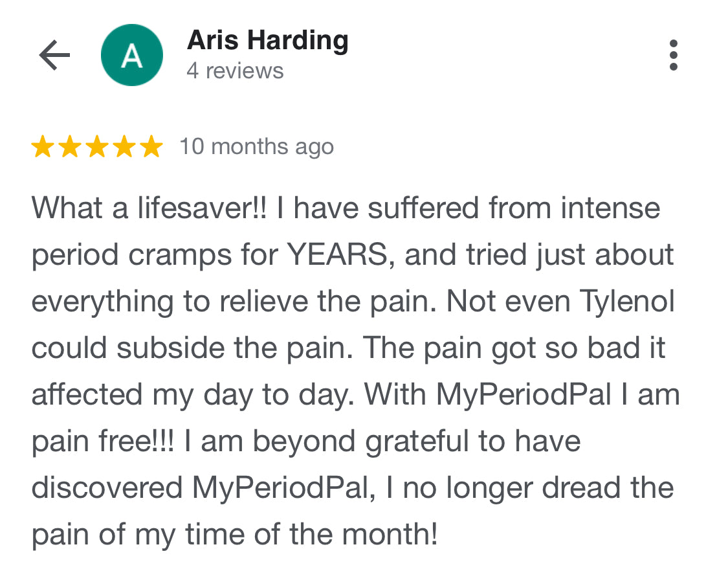
Task: Tap the fourth rating star
Action: click(x=124, y=148)
